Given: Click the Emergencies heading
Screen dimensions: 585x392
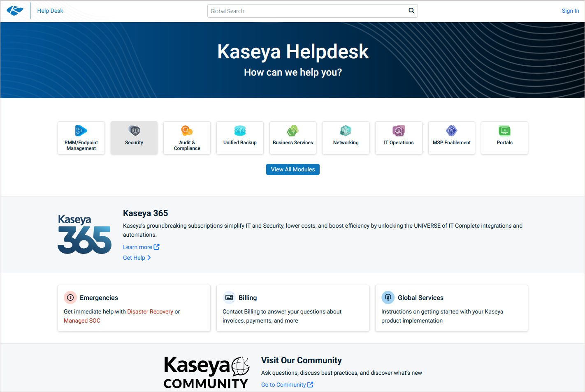Looking at the screenshot, I should pos(99,297).
